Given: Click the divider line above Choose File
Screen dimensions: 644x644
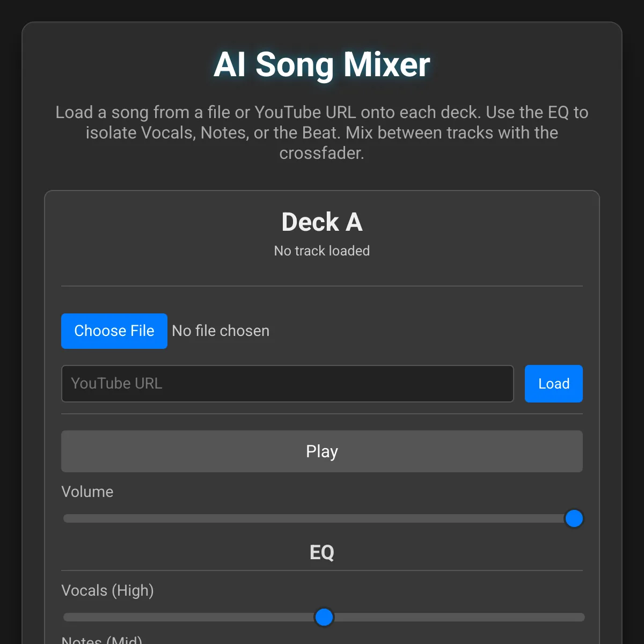Looking at the screenshot, I should [x=322, y=286].
